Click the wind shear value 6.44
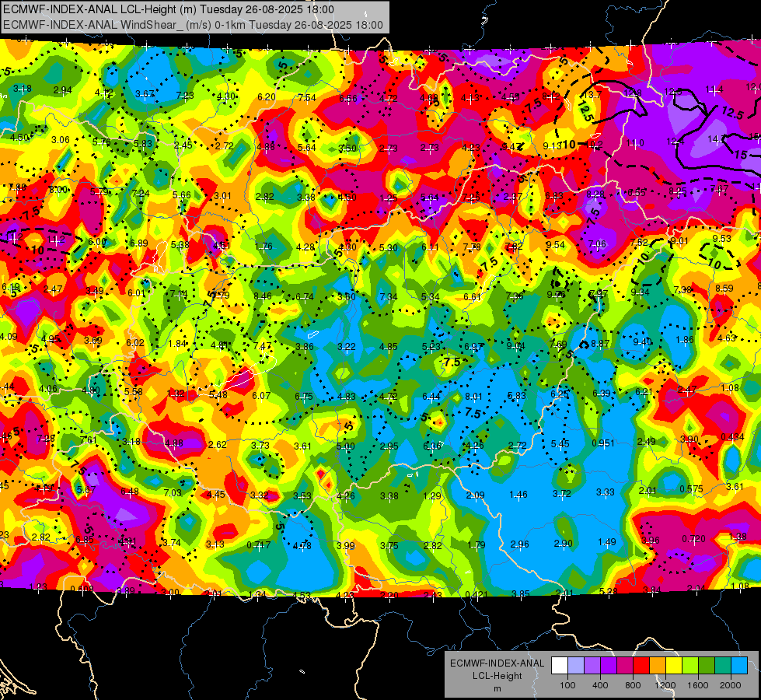The image size is (761, 700). [431, 397]
